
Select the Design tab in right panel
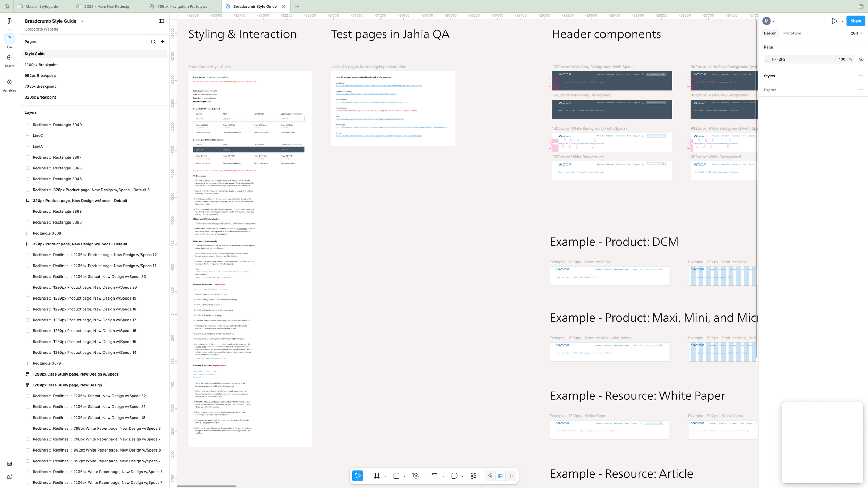click(x=770, y=33)
